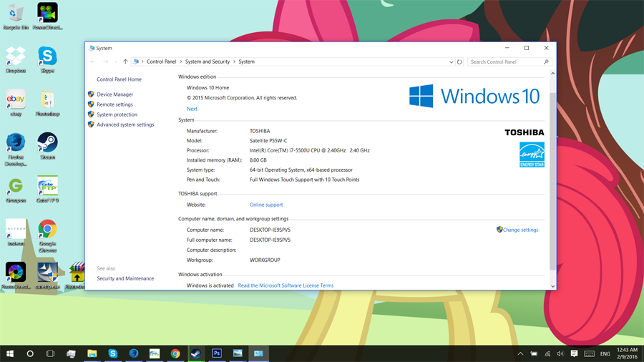The width and height of the screenshot is (644, 362).
Task: Click the Windows Start button
Action: click(x=10, y=353)
